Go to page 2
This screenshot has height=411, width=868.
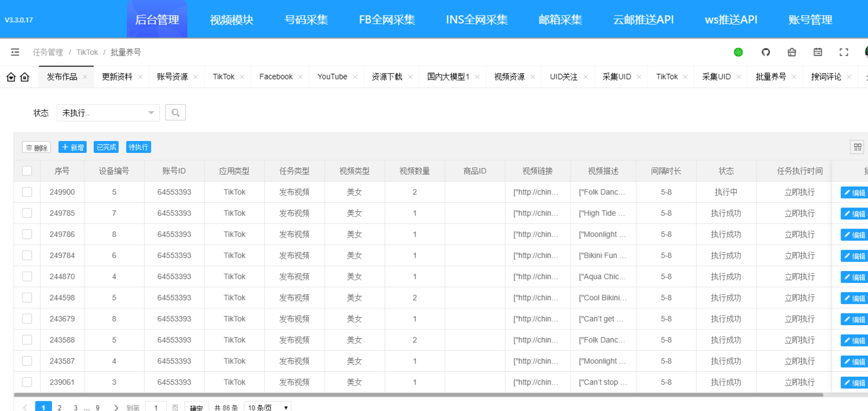tap(60, 408)
